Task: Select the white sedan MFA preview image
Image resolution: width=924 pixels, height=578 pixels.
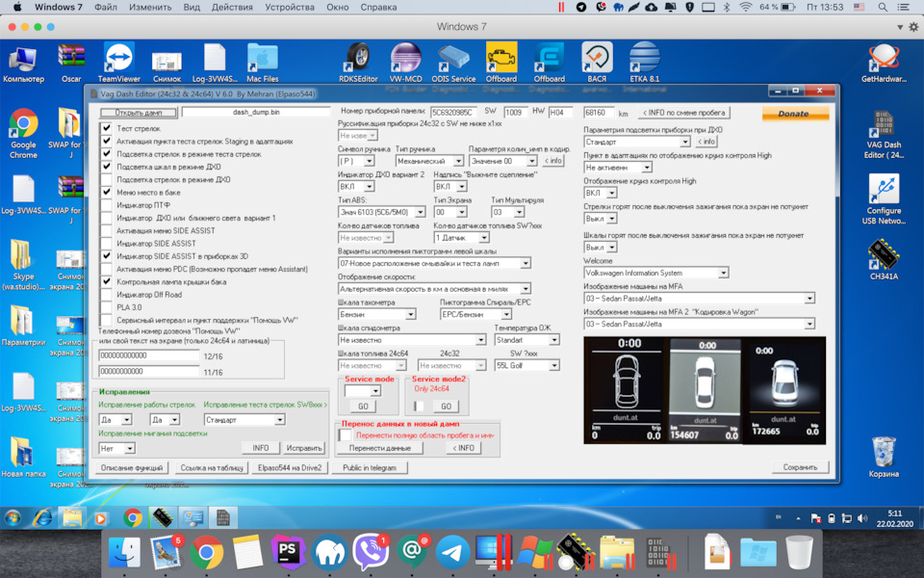Action: [x=705, y=390]
